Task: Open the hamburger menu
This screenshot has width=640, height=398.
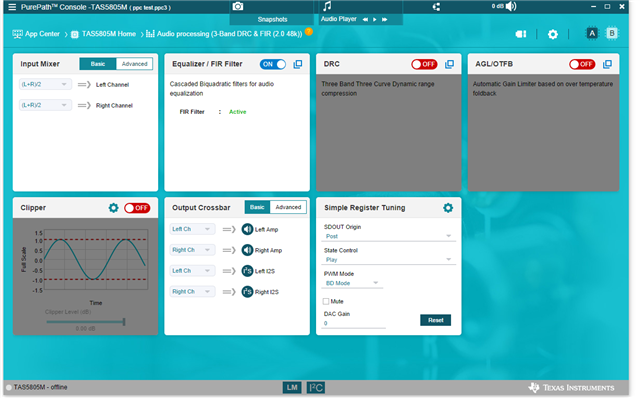Action: point(12,7)
